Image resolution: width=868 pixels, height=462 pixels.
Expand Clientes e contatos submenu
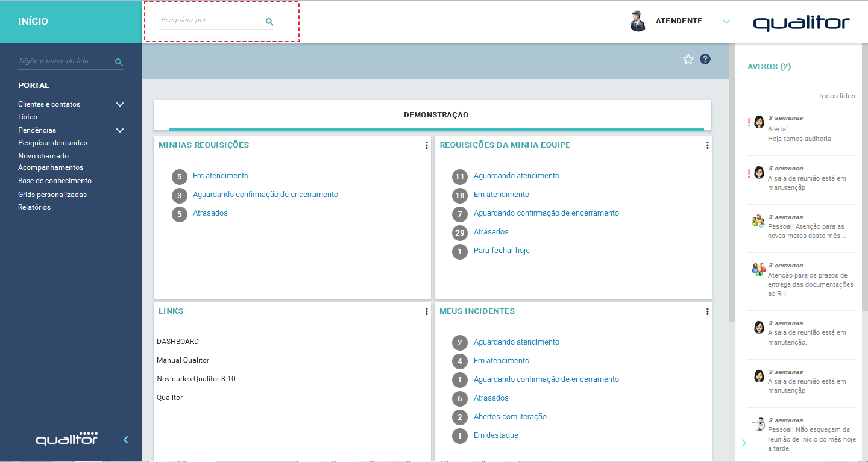click(119, 104)
